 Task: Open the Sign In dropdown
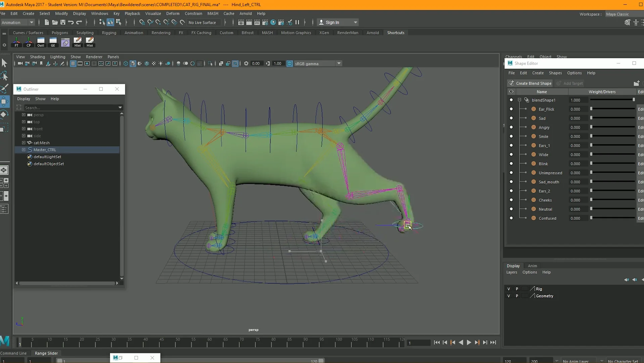point(338,23)
